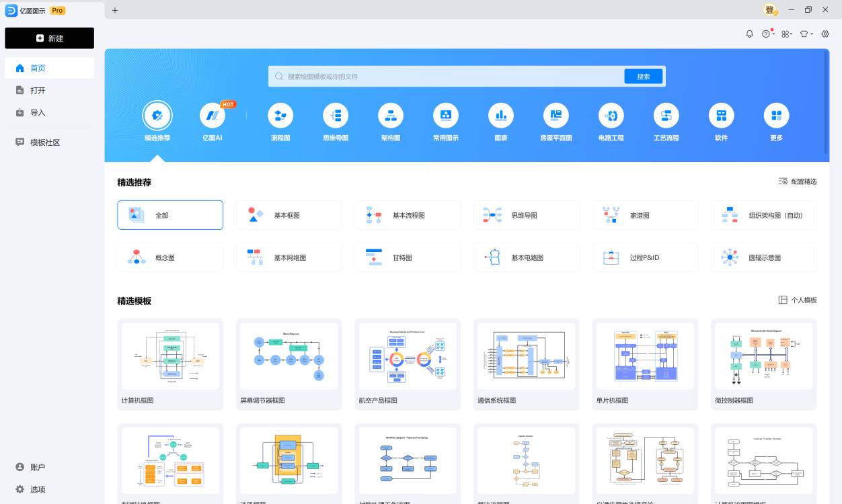This screenshot has height=504, width=842.
Task: Open 配置精选 configuration link
Action: click(x=799, y=181)
